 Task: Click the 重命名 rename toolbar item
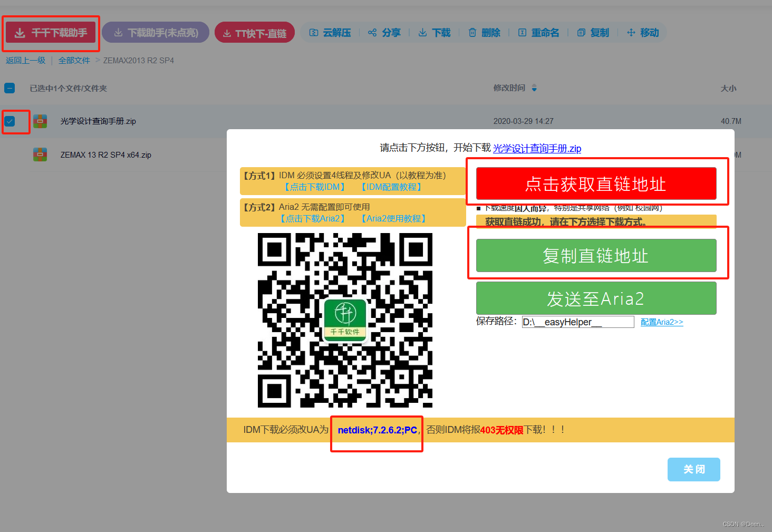(x=538, y=33)
